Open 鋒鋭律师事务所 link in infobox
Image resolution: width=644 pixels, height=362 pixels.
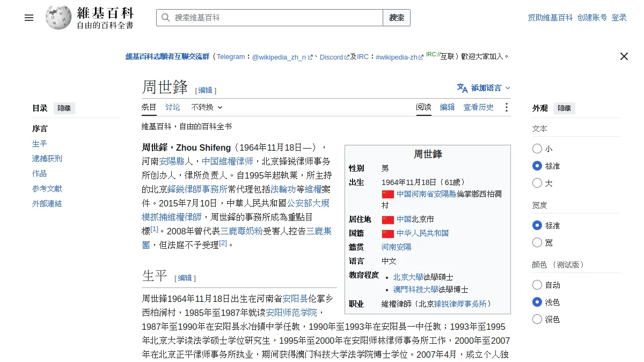pyautogui.click(x=460, y=304)
